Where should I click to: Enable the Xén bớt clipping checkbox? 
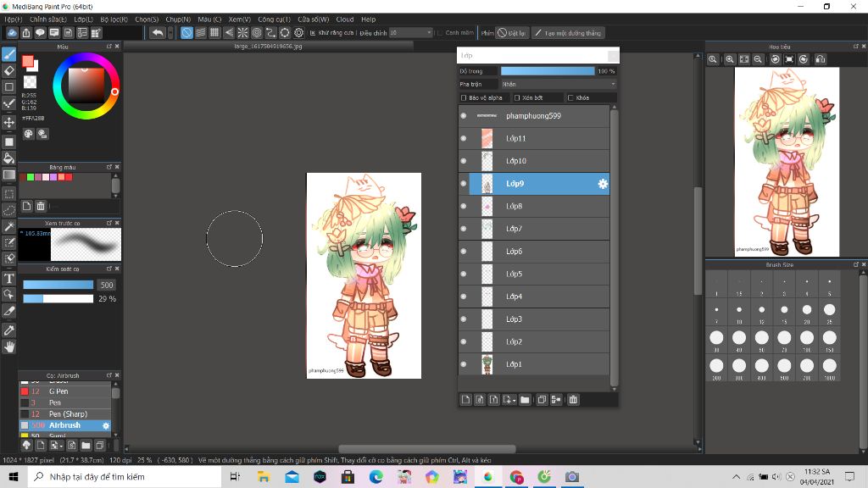pyautogui.click(x=517, y=98)
